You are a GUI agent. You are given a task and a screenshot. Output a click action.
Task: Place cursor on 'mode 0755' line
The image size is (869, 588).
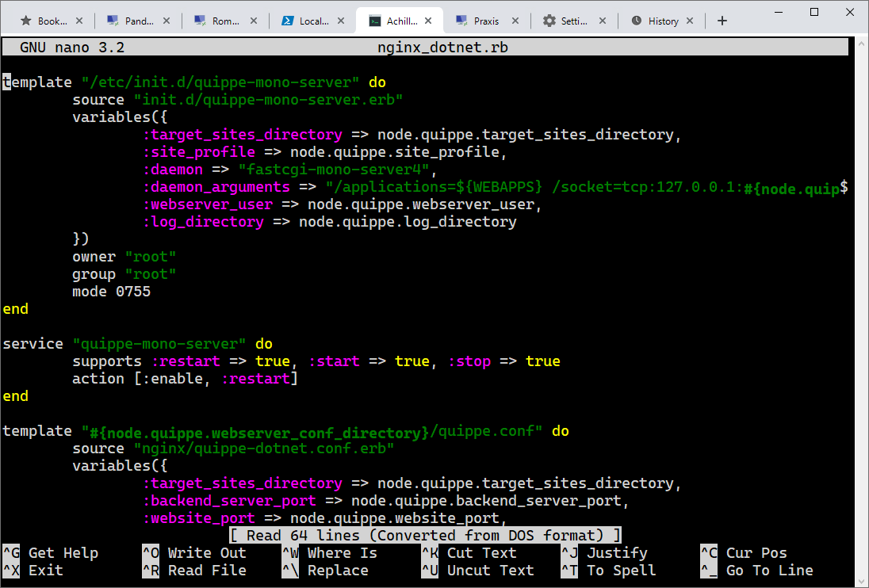pyautogui.click(x=111, y=292)
